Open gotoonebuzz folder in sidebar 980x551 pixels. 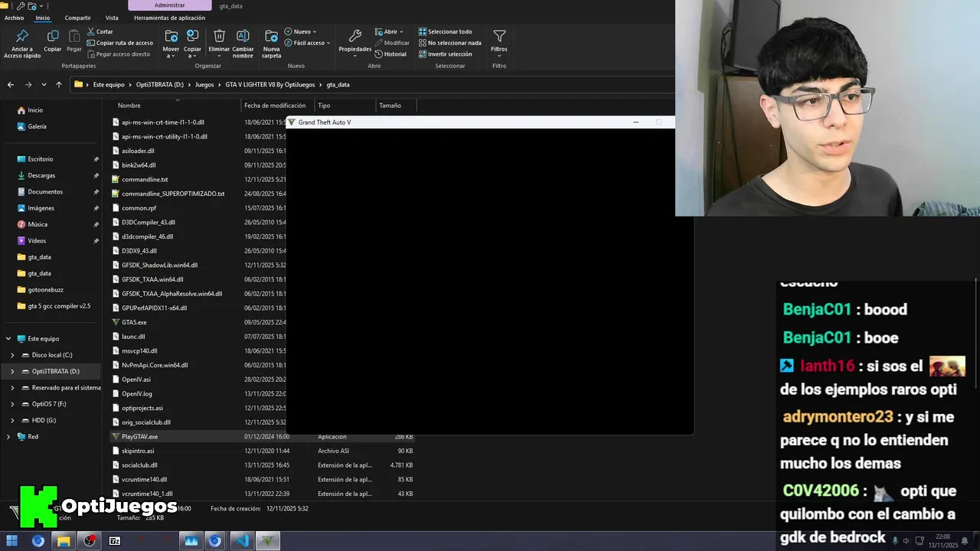(45, 289)
